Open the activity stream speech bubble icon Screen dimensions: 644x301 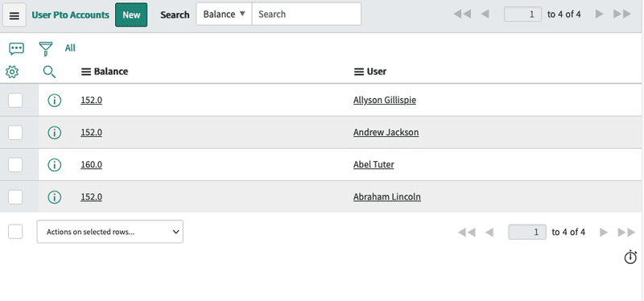16,49
